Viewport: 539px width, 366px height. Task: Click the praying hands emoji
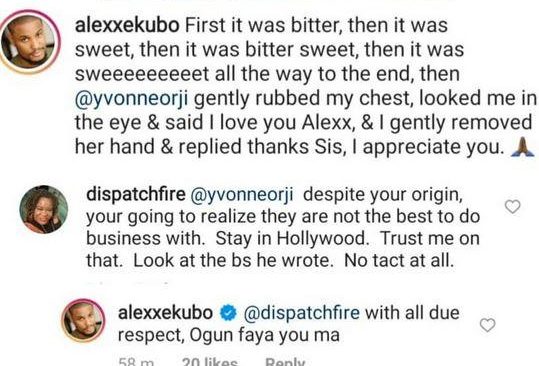point(522,147)
